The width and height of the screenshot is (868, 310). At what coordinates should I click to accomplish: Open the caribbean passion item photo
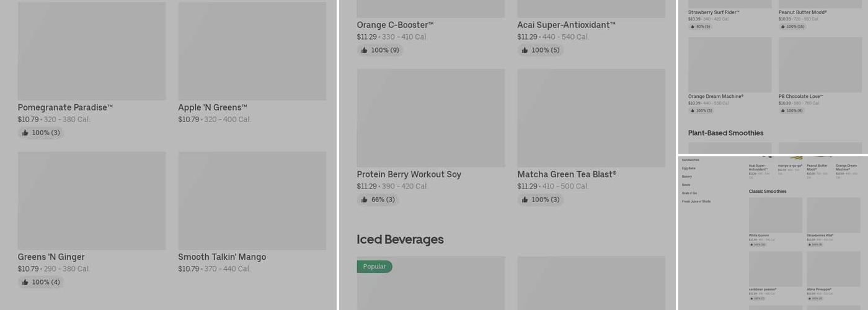click(x=775, y=268)
